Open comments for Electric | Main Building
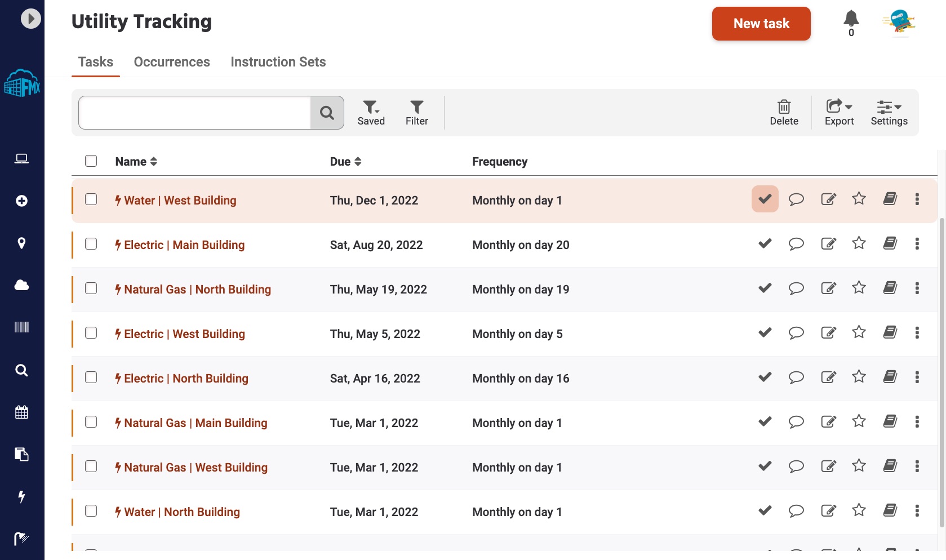The height and width of the screenshot is (560, 946). click(796, 244)
